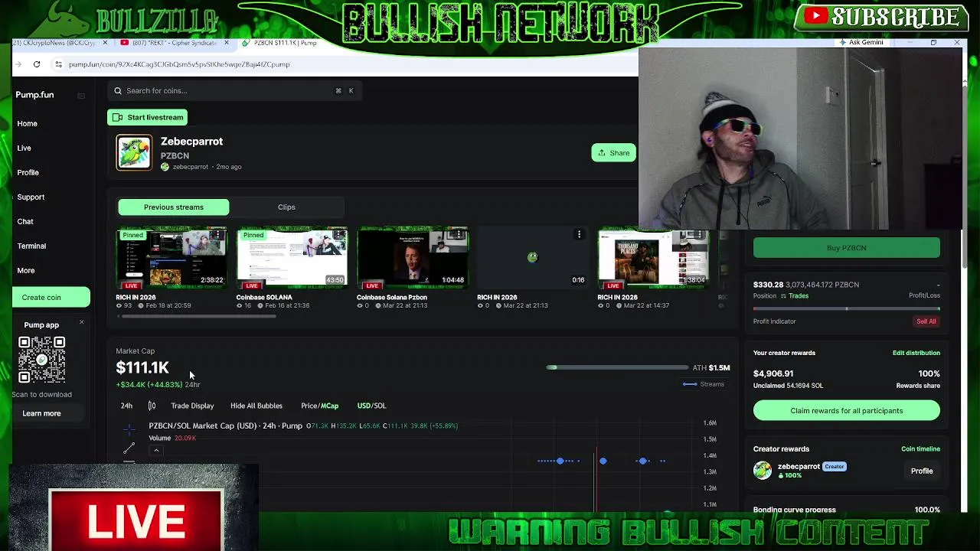Click the Start livestream button
The width and height of the screenshot is (980, 551).
(148, 117)
